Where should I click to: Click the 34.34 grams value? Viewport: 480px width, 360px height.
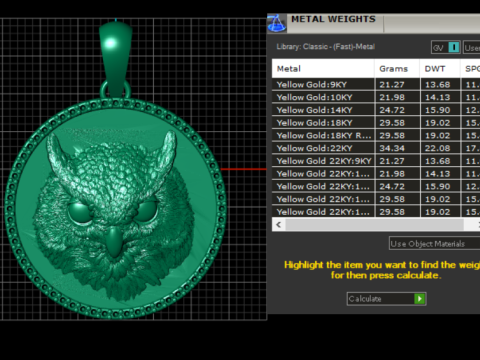[x=392, y=148]
